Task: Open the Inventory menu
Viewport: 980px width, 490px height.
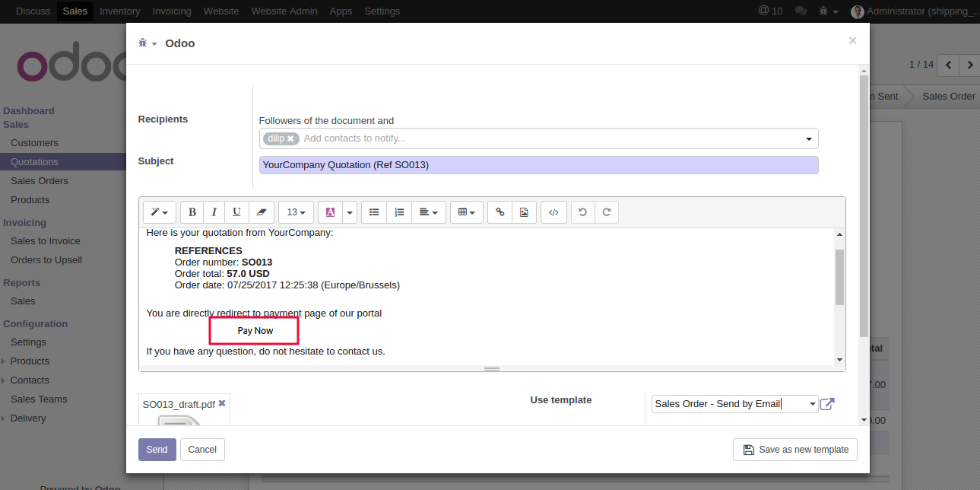Action: pyautogui.click(x=119, y=11)
